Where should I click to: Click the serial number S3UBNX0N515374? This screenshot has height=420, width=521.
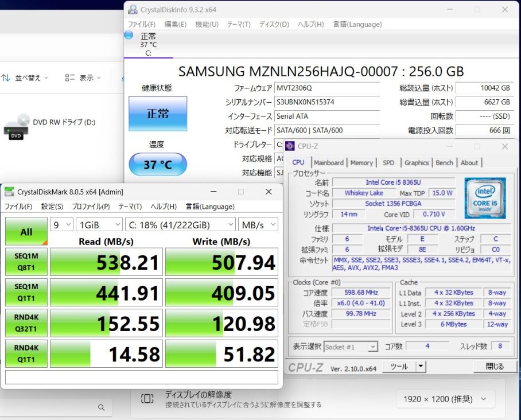click(327, 102)
